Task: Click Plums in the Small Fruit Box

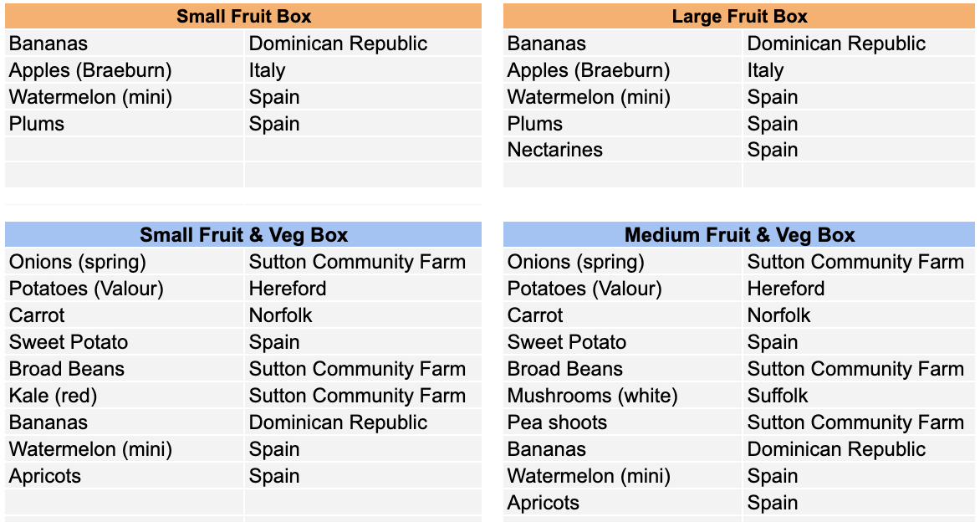Action: click(125, 124)
